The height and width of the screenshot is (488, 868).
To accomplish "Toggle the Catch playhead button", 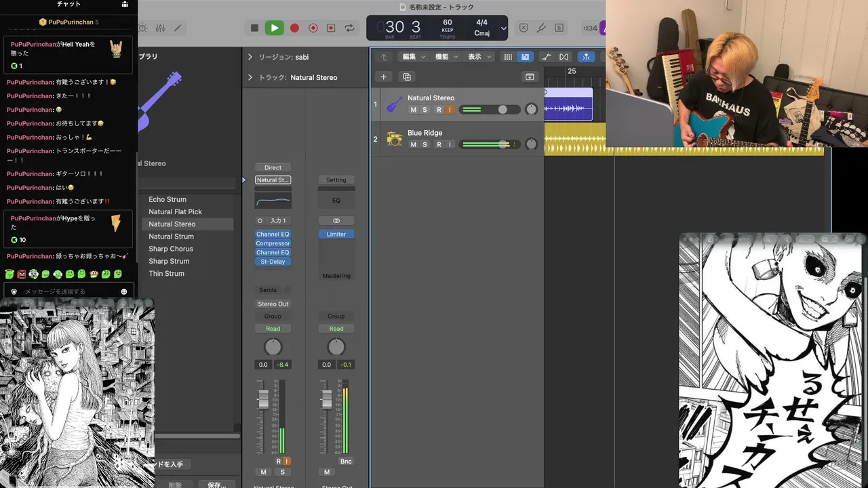I will tap(586, 57).
